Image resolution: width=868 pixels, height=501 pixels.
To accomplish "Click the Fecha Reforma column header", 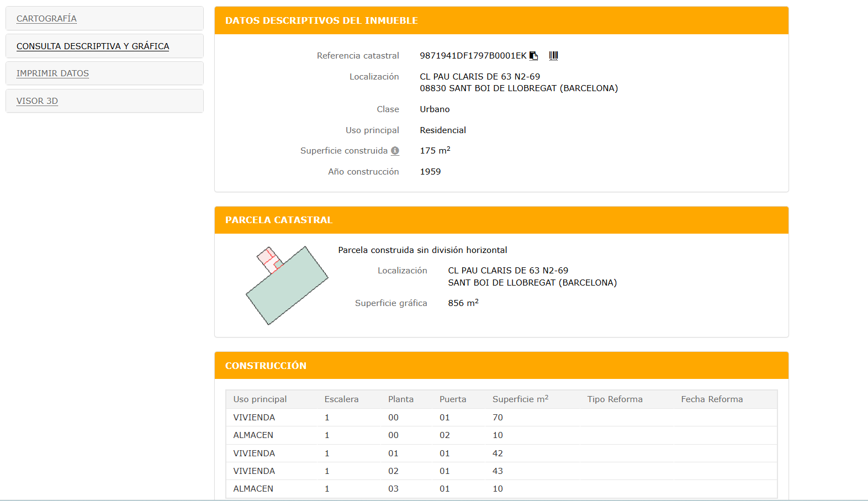I will [711, 399].
